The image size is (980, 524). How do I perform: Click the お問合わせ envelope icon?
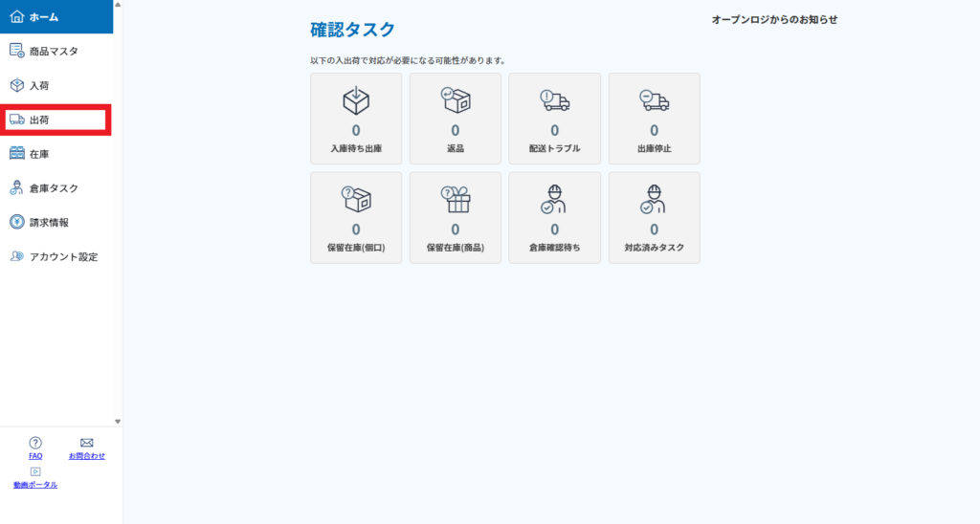click(86, 443)
